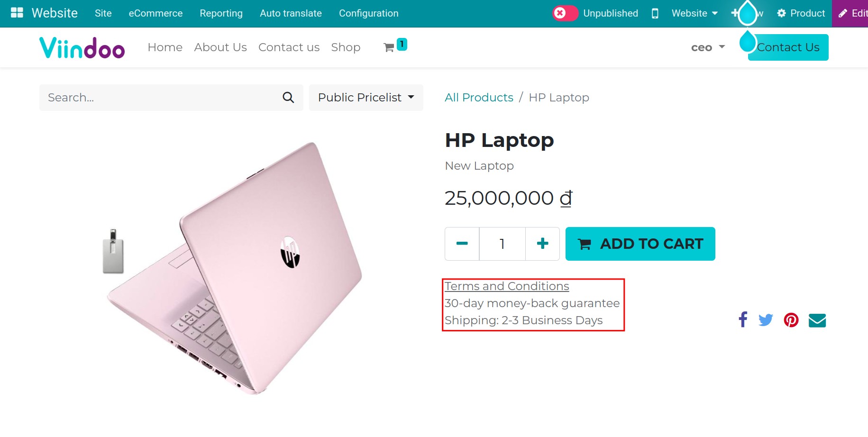Click the ADD TO CART button
Viewport: 868px width, 437px height.
click(x=640, y=244)
